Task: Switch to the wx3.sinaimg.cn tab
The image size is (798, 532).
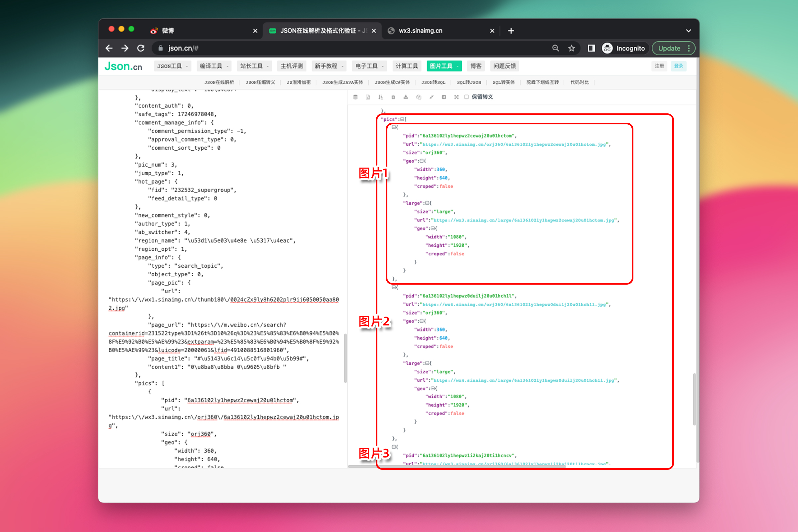Action: (x=438, y=31)
